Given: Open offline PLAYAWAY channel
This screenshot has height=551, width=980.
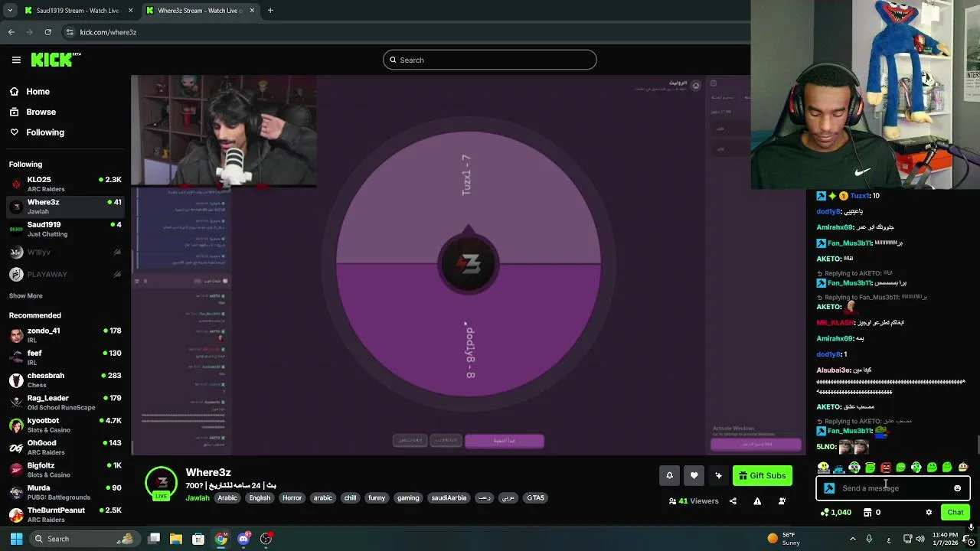Looking at the screenshot, I should tap(65, 274).
